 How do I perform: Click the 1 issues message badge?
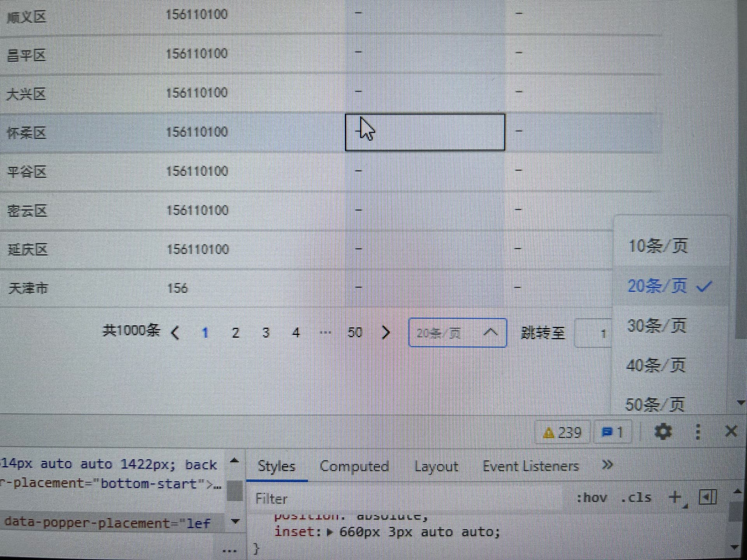(612, 432)
